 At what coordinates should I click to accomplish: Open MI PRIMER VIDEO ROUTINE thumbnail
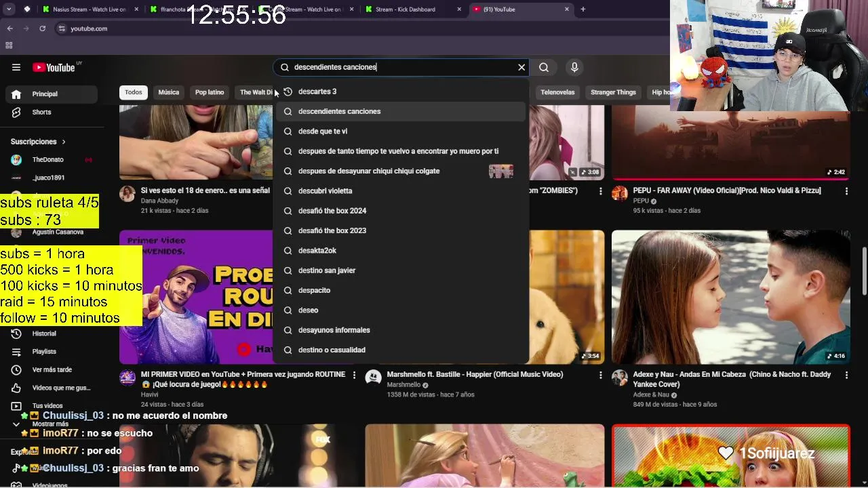pyautogui.click(x=196, y=297)
